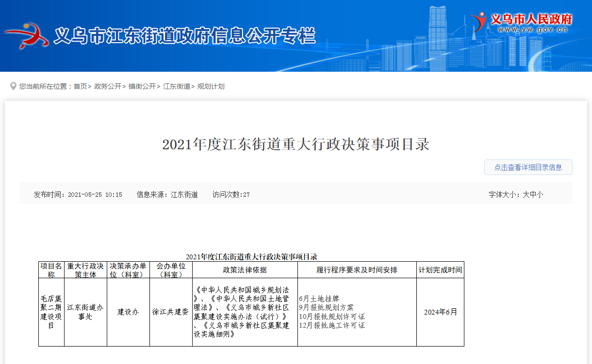The height and width of the screenshot is (364, 592).
Task: Click the 2021年度江东街道重大行政决策事项目录 page heading
Action: (296, 144)
